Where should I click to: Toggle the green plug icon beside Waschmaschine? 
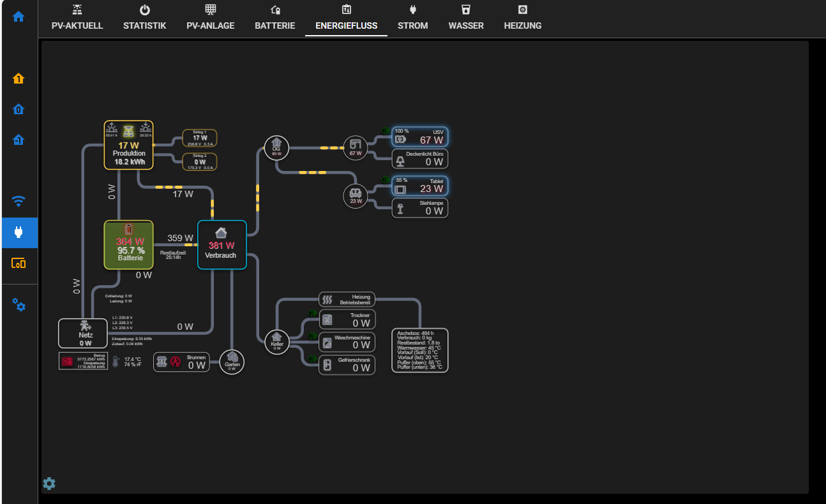click(313, 336)
